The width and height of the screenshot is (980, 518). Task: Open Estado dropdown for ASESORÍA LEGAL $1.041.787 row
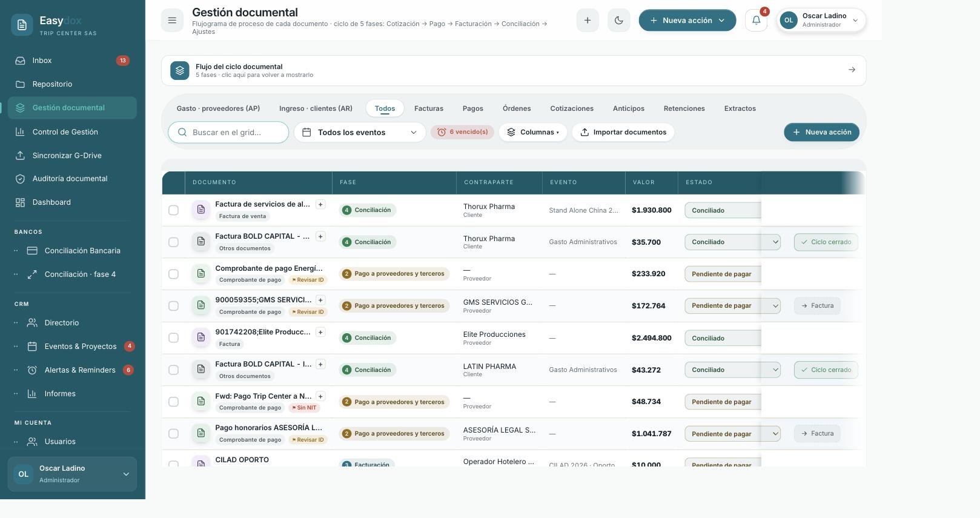[x=732, y=434]
